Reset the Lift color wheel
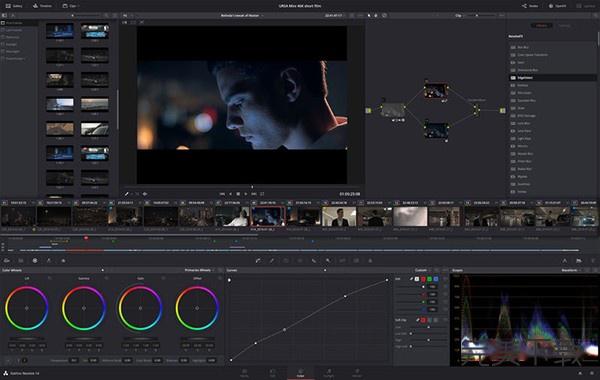600x380 pixels. click(x=50, y=278)
